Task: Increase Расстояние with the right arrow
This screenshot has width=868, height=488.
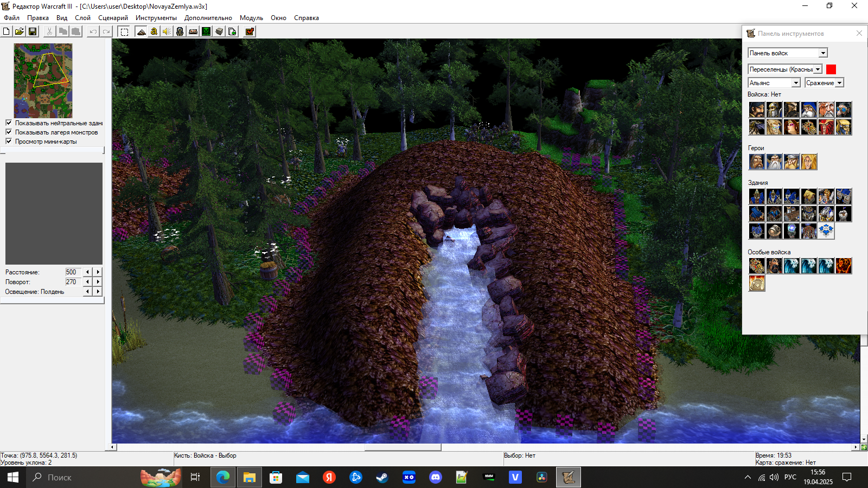Action: click(x=98, y=272)
